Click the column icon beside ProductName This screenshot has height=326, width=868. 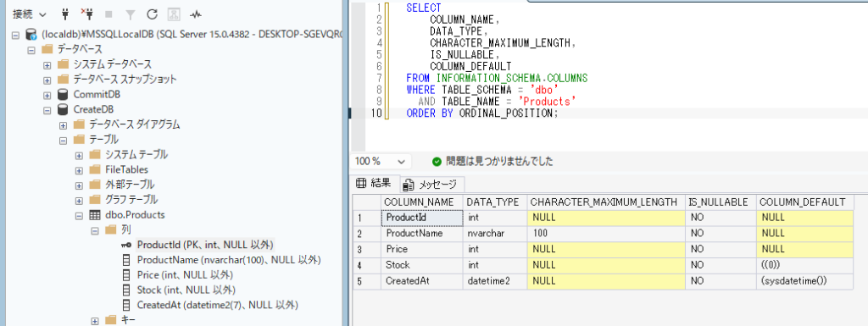(x=126, y=260)
